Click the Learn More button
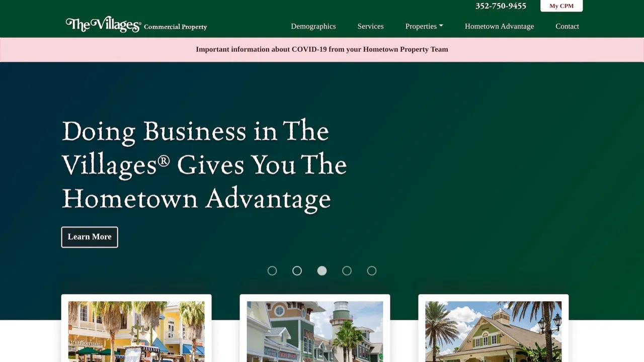 pyautogui.click(x=90, y=237)
